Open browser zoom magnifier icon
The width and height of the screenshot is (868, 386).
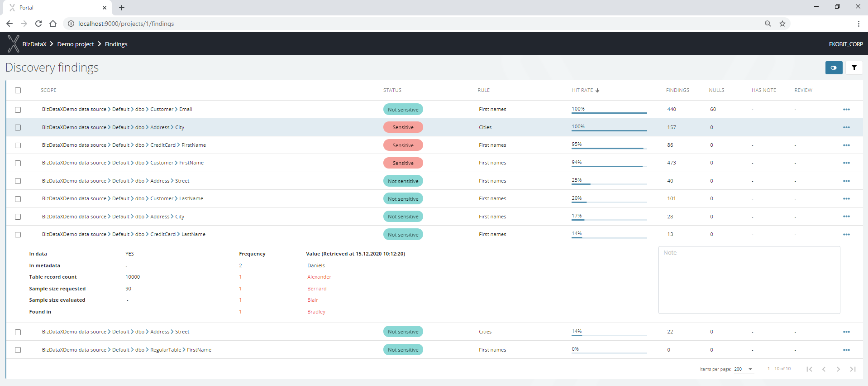point(768,24)
